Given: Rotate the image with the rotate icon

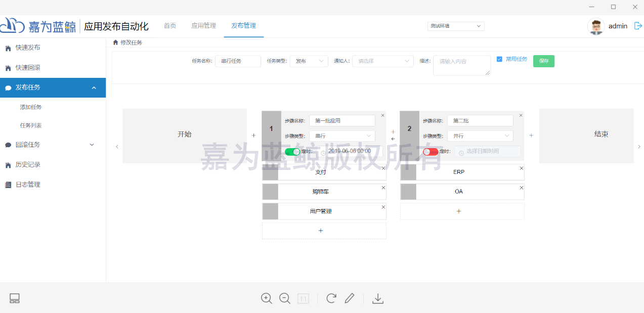Looking at the screenshot, I should 331,298.
